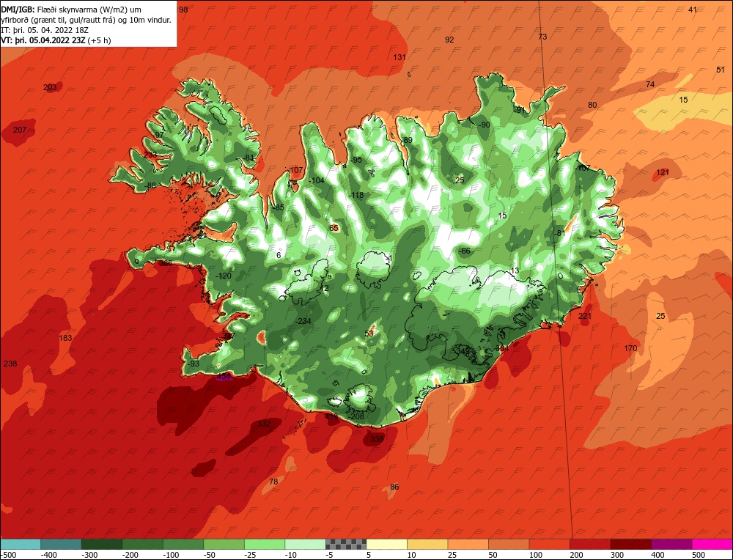Click the value 183 in the southwest sea
This screenshot has width=733, height=560.
pyautogui.click(x=65, y=338)
